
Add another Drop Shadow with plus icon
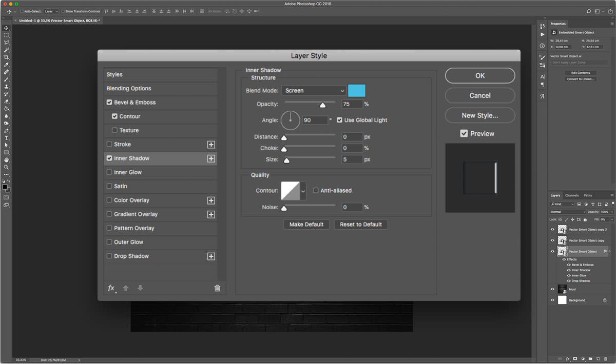(x=211, y=256)
